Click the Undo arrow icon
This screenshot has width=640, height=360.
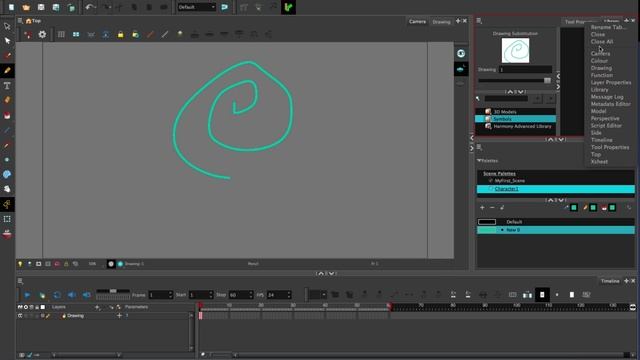click(90, 7)
